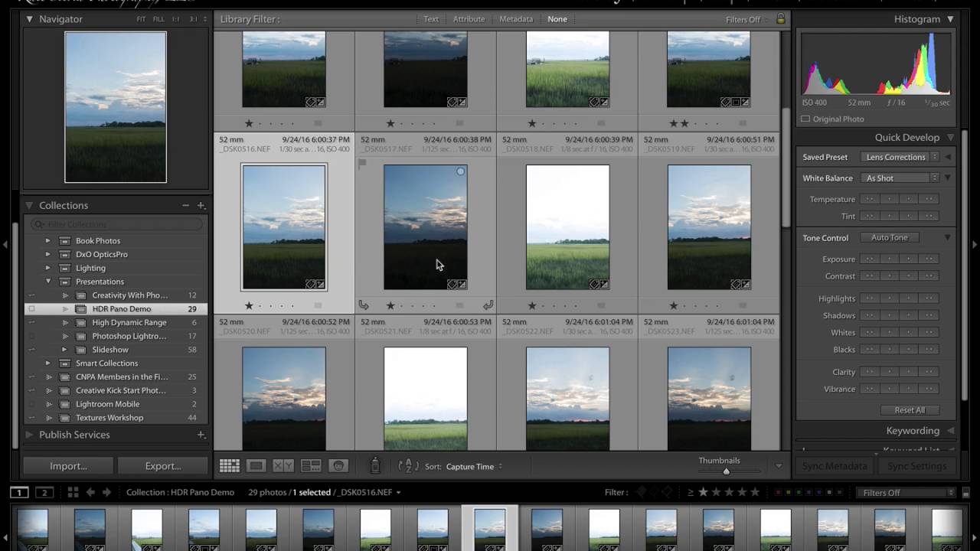Image resolution: width=980 pixels, height=551 pixels.
Task: Open Survey view in toolbar
Action: tap(311, 466)
